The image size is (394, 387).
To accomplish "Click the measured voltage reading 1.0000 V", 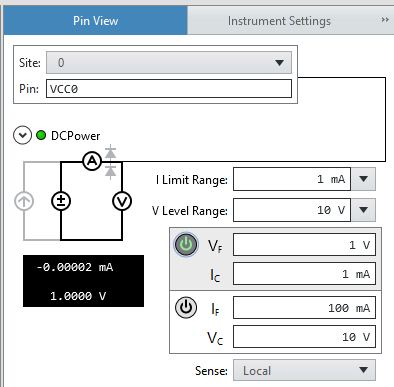I will click(78, 296).
